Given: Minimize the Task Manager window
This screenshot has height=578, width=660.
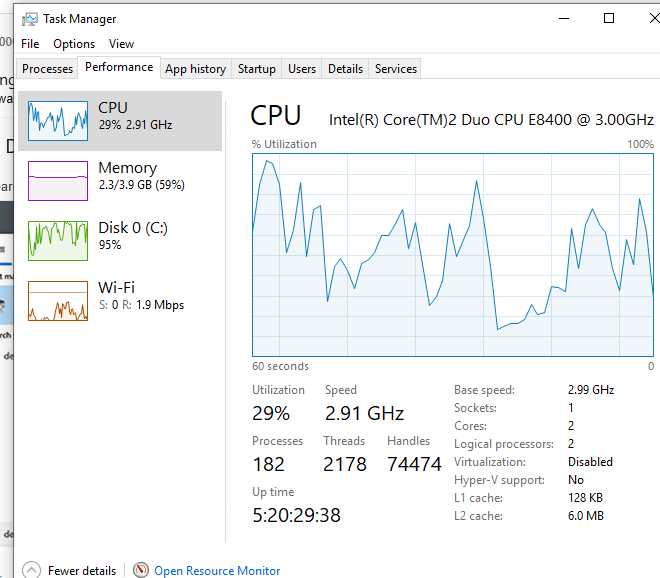Looking at the screenshot, I should point(564,19).
